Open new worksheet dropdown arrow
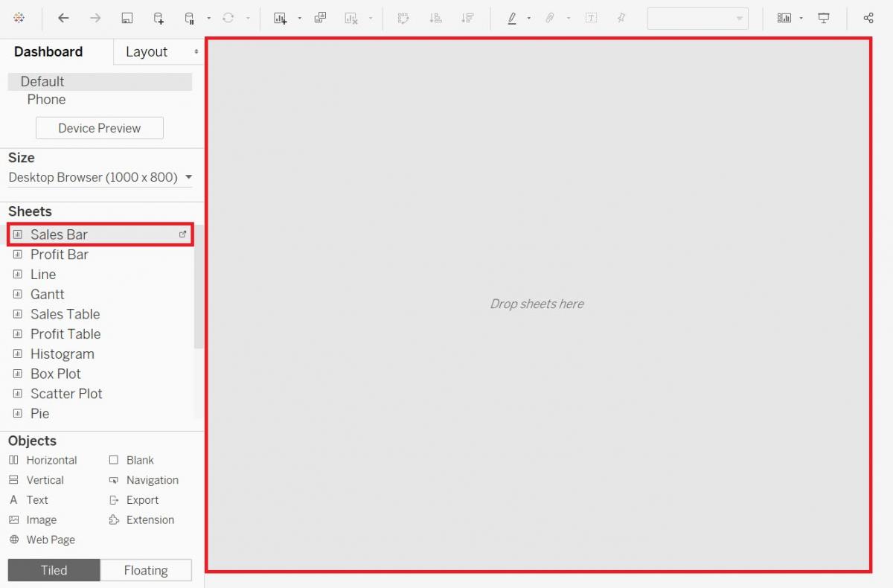 point(299,18)
